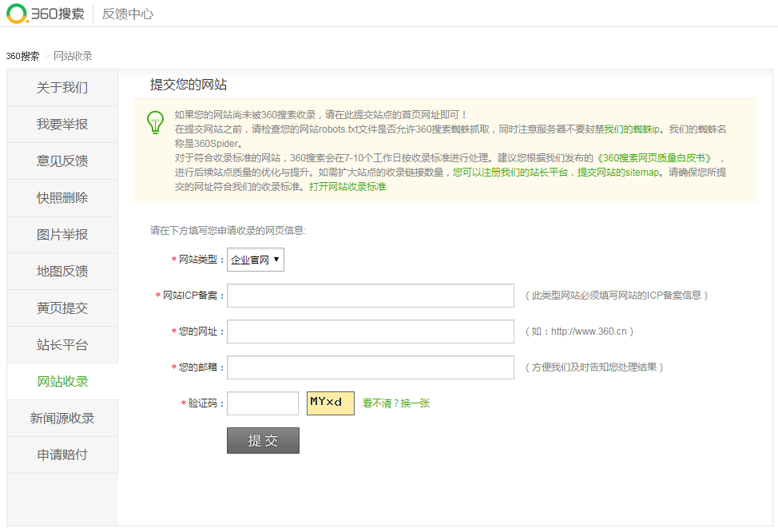Image resolution: width=778 pixels, height=532 pixels.
Task: Open 快照删除 sidebar item
Action: coord(62,198)
